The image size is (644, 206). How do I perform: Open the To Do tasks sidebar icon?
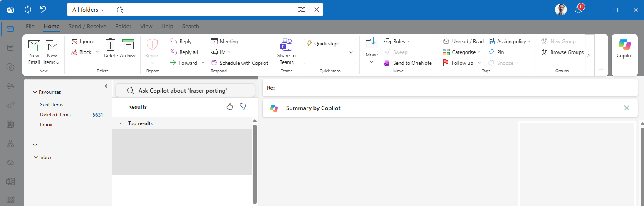coord(10,105)
